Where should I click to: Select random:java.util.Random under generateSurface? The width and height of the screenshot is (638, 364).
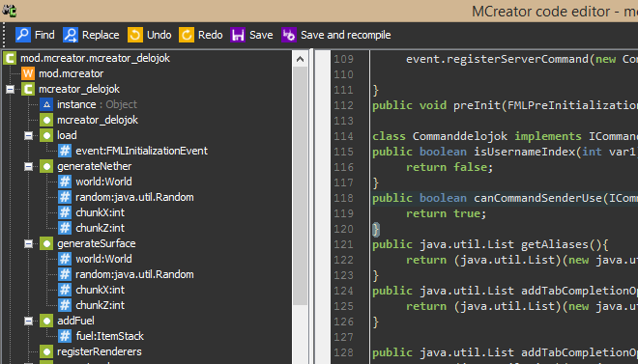point(134,274)
